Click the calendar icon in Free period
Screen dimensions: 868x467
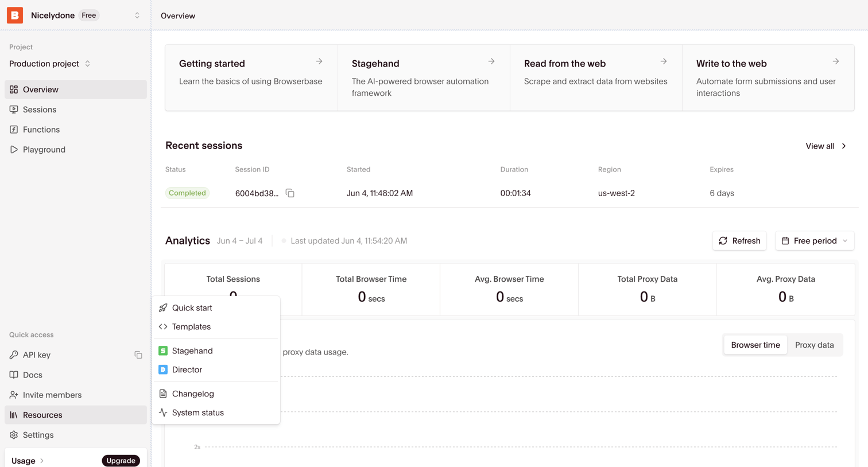tap(785, 241)
